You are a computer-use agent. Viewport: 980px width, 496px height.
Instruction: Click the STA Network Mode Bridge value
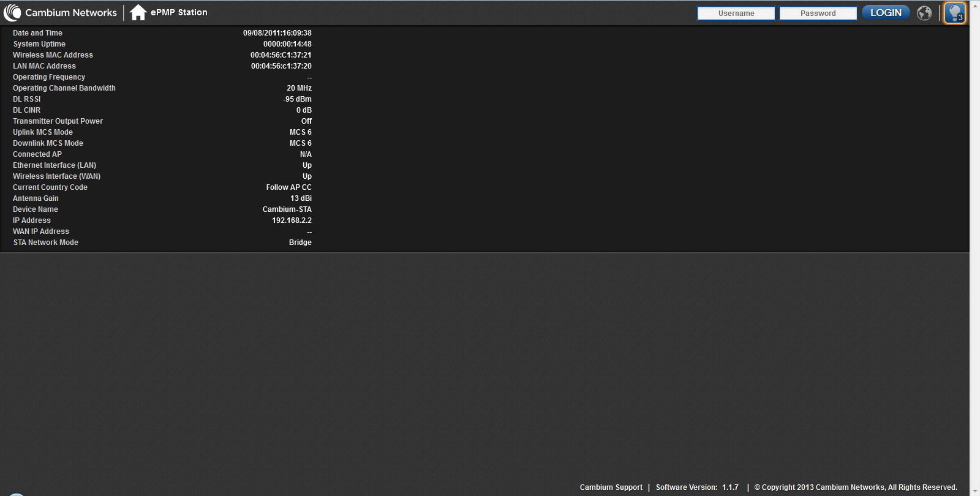pos(300,242)
